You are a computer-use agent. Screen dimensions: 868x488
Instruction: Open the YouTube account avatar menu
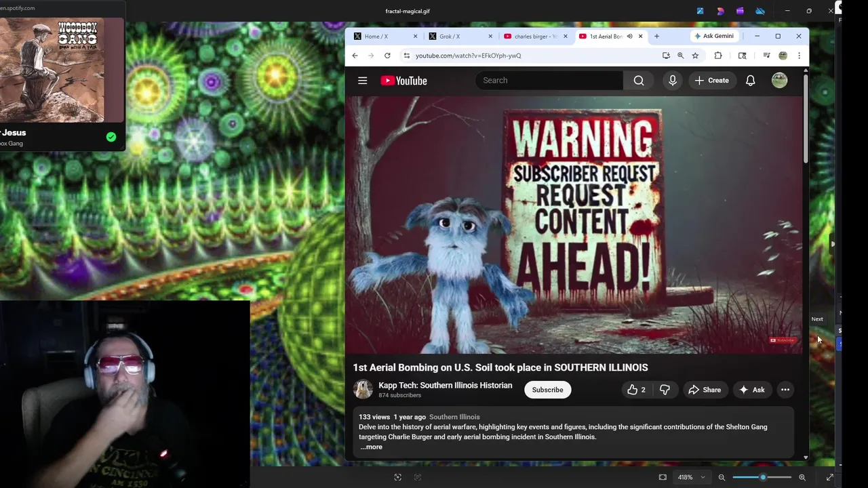pyautogui.click(x=780, y=81)
